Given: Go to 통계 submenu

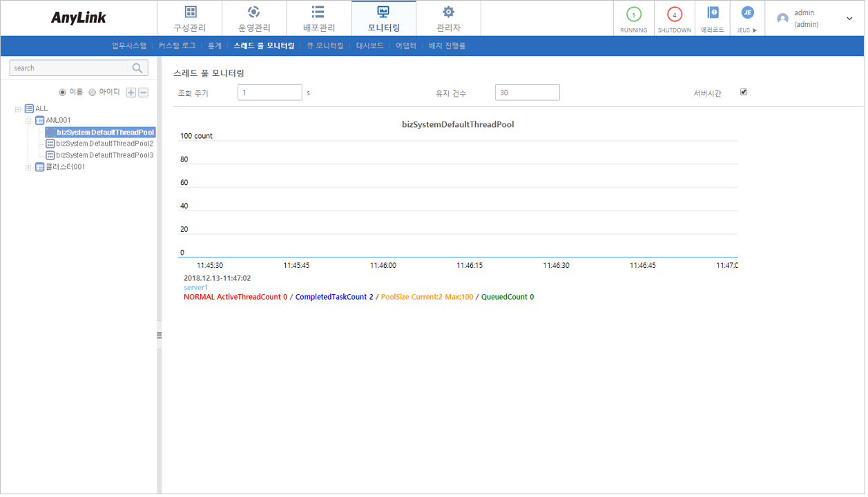Looking at the screenshot, I should click(214, 46).
